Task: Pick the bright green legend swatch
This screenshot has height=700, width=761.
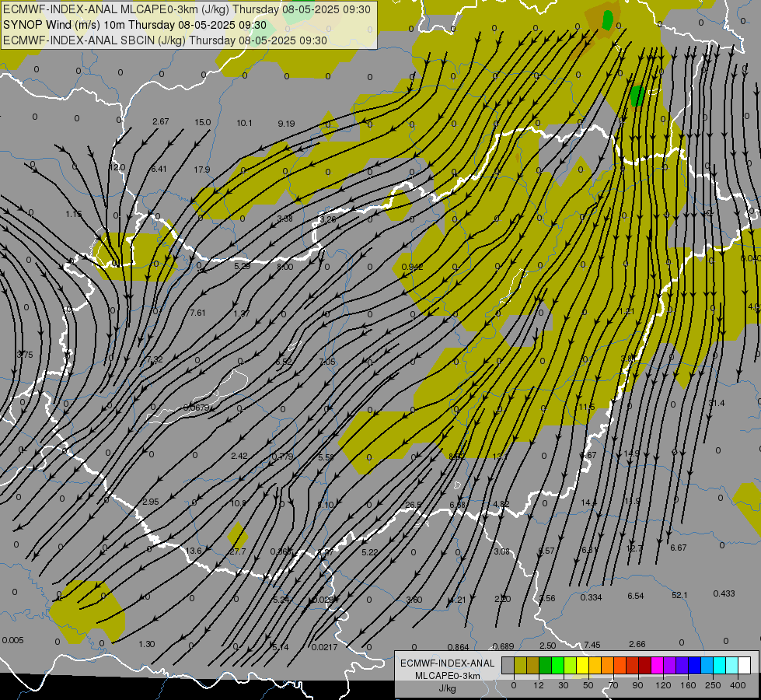Action: [x=557, y=666]
